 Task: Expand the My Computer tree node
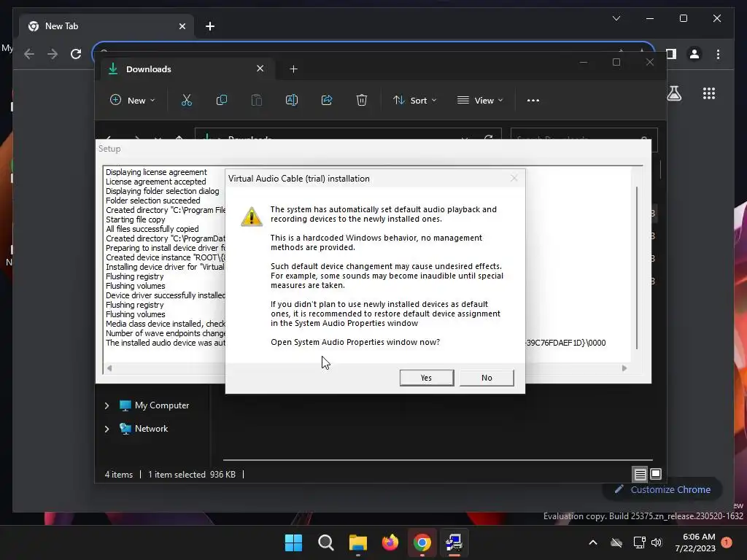pyautogui.click(x=107, y=405)
